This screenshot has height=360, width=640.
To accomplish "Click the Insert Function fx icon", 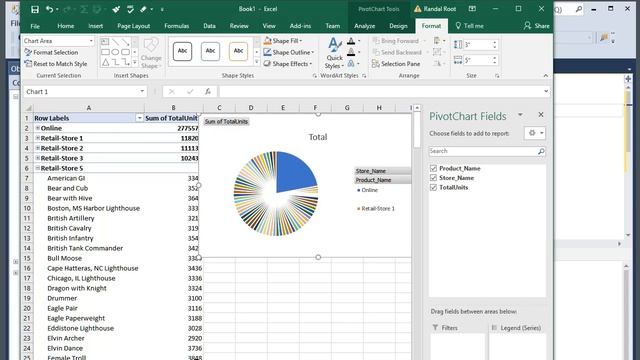I will 208,91.
